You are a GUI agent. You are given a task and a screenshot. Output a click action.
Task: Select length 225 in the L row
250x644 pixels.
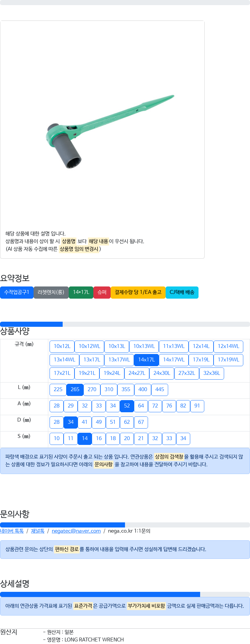click(x=58, y=390)
